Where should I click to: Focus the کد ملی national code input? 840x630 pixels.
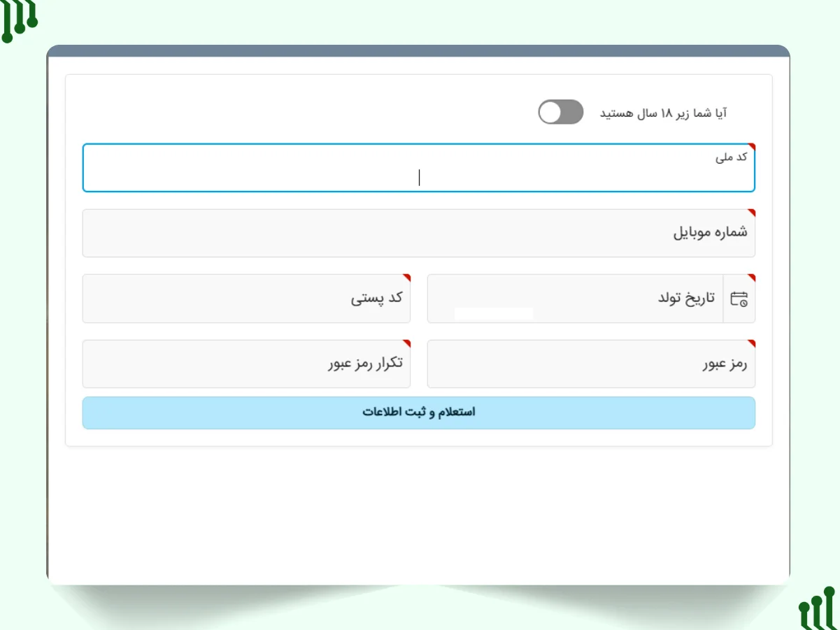(x=418, y=176)
